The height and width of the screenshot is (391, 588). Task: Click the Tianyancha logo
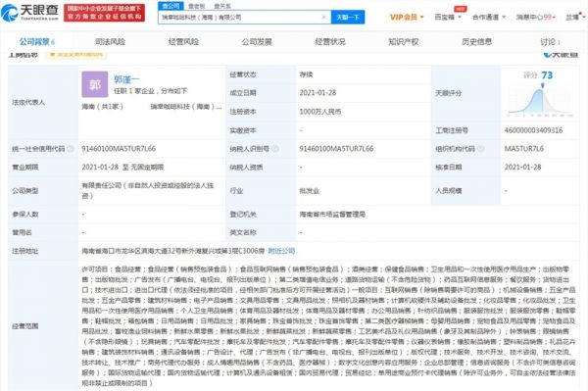tap(30, 13)
